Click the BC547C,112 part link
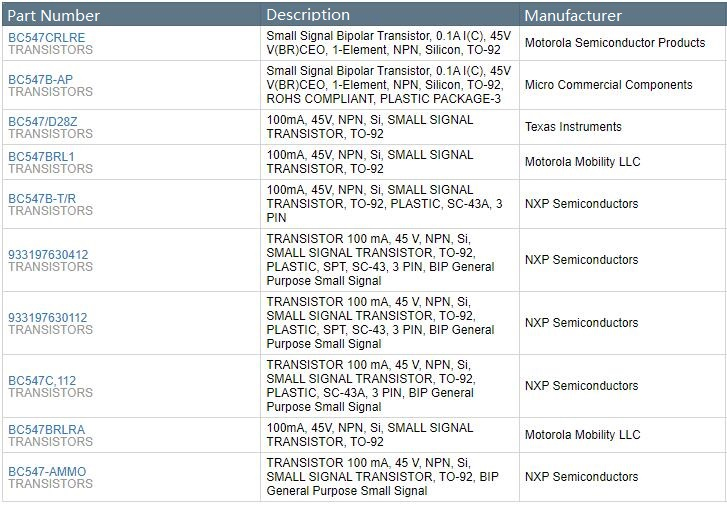Screen dimensions: 727x505 point(42,381)
